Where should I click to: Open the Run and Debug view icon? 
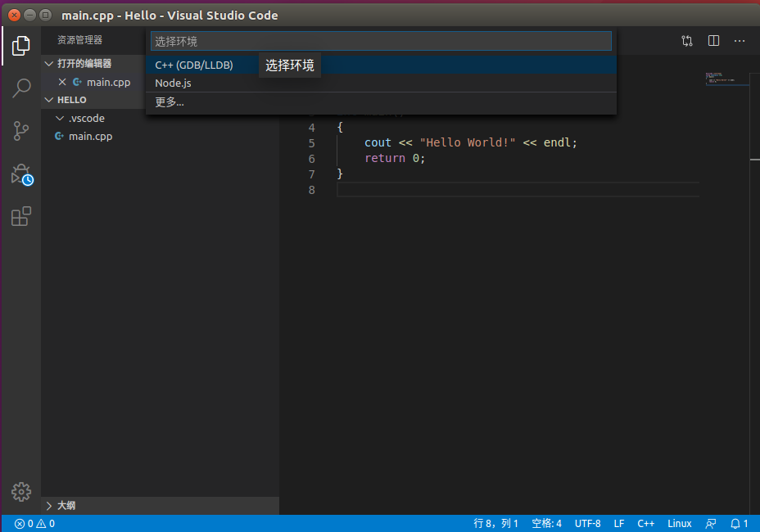pos(20,174)
